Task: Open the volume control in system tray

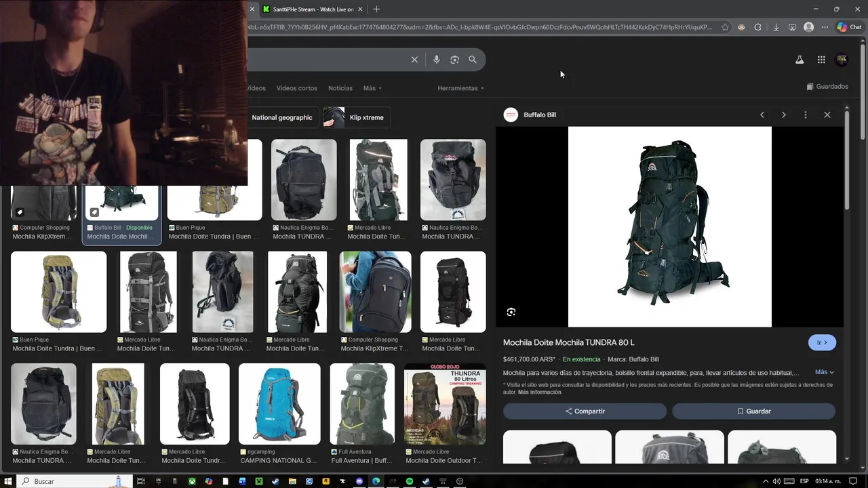Action: point(776,481)
